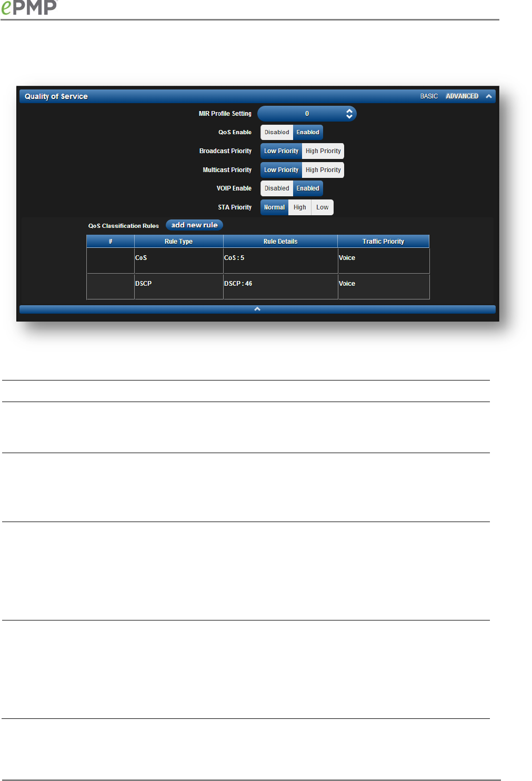The image size is (532, 781).
Task: Click the QoS Classification Rules label
Action: [x=124, y=226]
